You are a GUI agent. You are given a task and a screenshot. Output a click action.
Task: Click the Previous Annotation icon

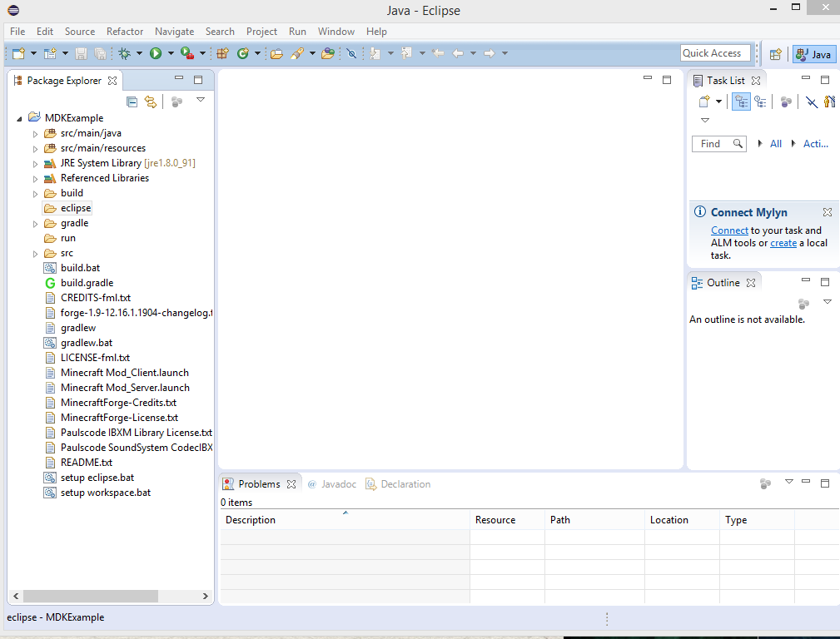click(406, 53)
